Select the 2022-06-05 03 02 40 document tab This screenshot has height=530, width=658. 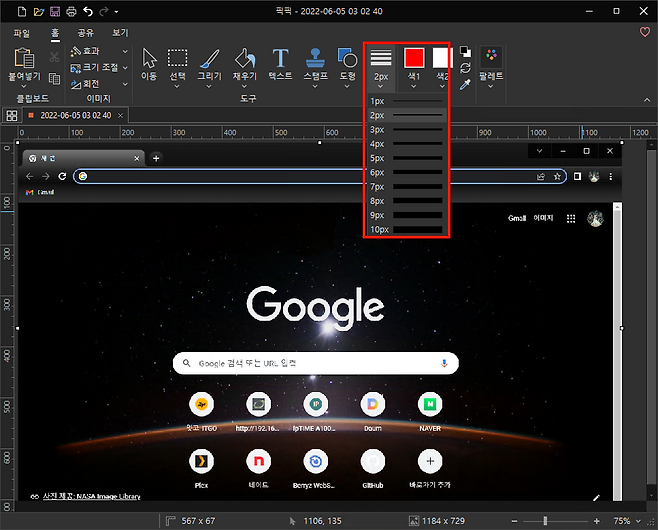point(76,115)
